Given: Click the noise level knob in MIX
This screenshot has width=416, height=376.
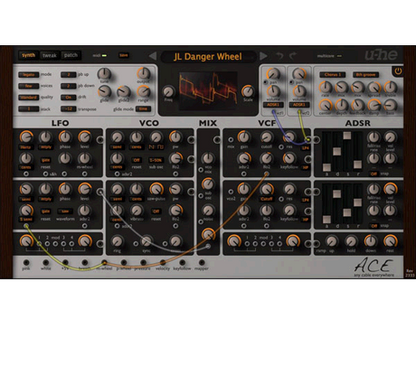Looking at the screenshot, I should [x=208, y=211].
